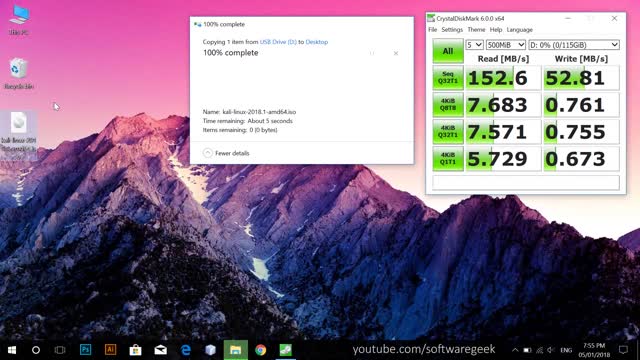Viewport: 640px width, 360px height.
Task: Open Google Chrome from the taskbar
Action: point(260,350)
